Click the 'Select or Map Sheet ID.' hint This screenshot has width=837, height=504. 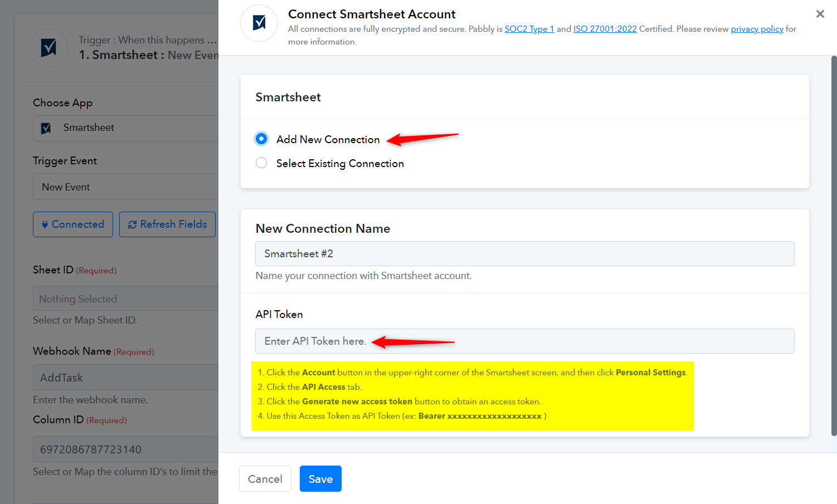tap(85, 320)
